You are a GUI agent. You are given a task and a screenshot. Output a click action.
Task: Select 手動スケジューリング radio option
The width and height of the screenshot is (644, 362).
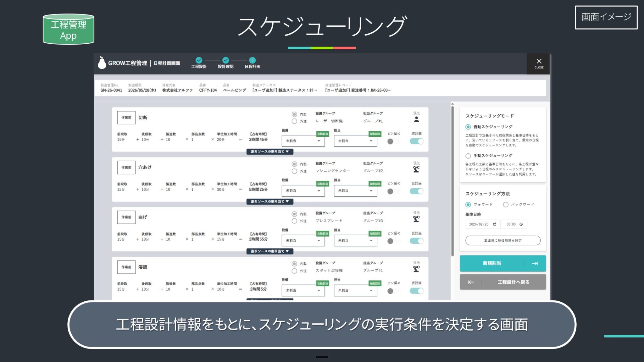pyautogui.click(x=468, y=156)
